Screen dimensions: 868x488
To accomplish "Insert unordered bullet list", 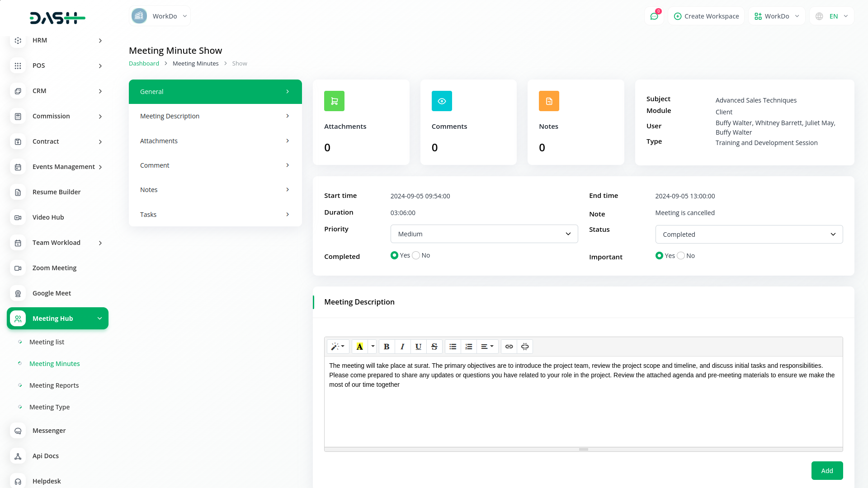I will 453,347.
